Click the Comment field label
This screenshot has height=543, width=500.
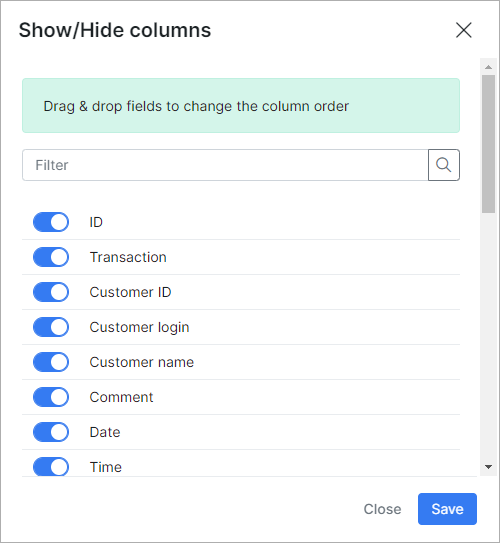point(121,397)
